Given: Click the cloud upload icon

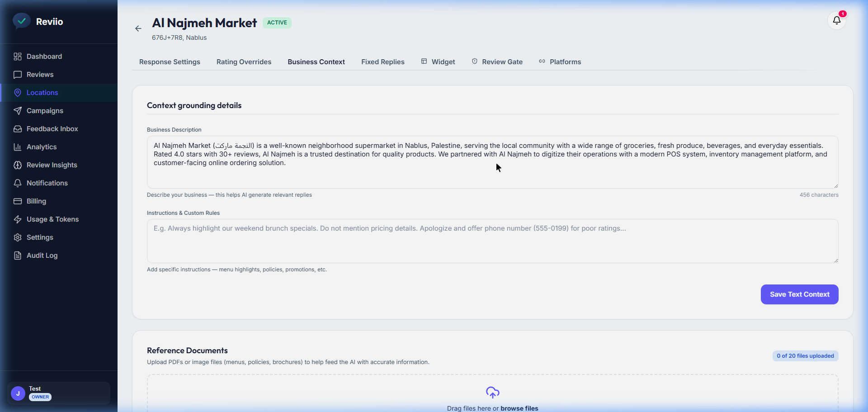Looking at the screenshot, I should point(493,392).
